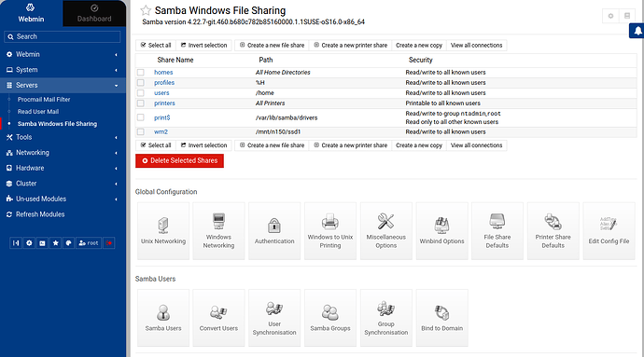
Task: Tick the checkbox for homes share
Action: [141, 72]
